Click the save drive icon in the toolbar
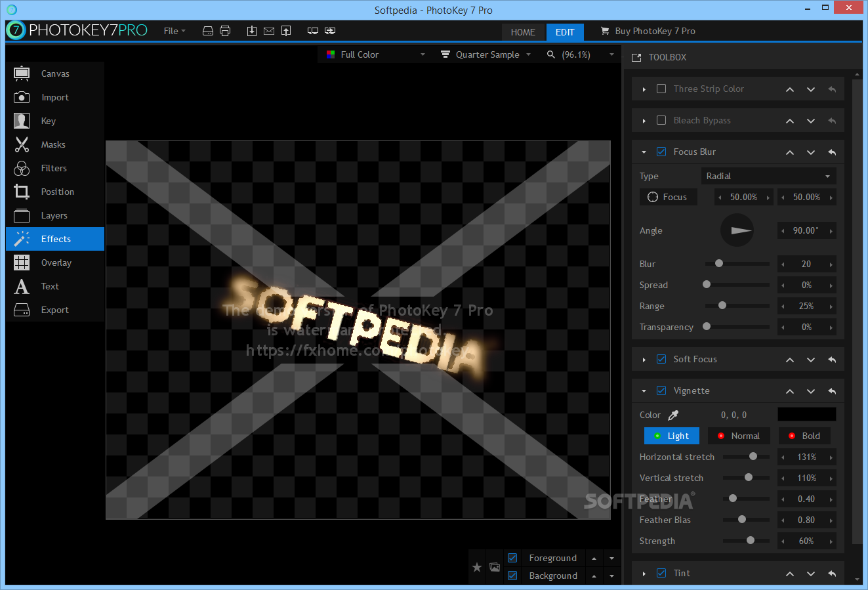 (x=208, y=31)
